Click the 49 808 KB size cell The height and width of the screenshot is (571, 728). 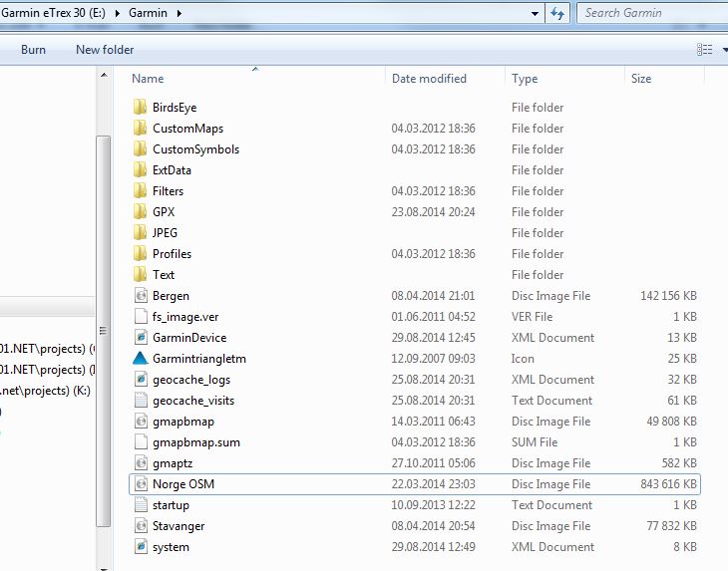(x=672, y=422)
